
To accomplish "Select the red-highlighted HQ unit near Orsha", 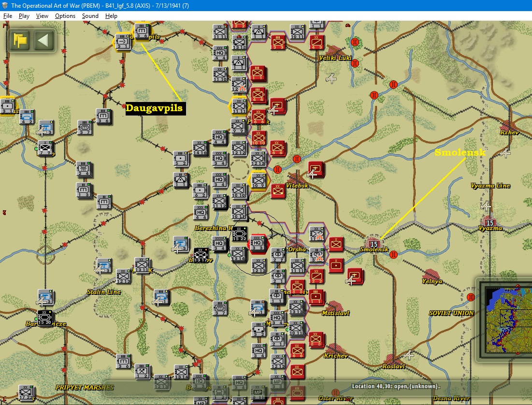I will point(258,244).
